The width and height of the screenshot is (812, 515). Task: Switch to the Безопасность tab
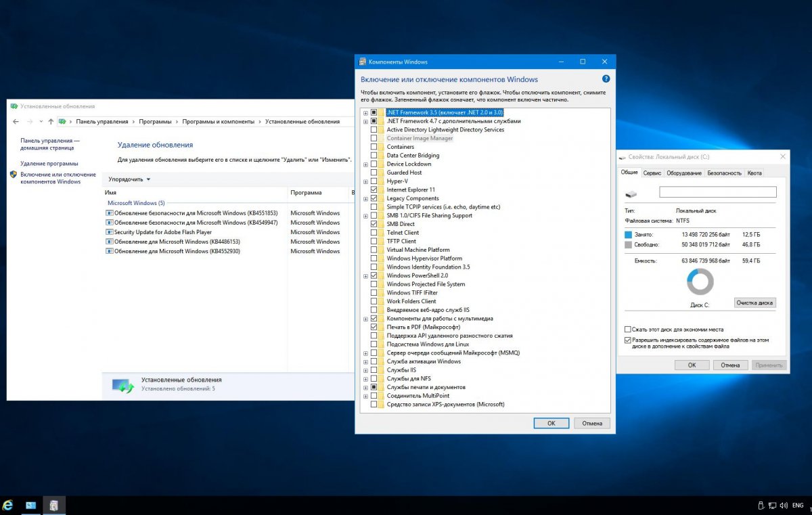click(x=724, y=173)
